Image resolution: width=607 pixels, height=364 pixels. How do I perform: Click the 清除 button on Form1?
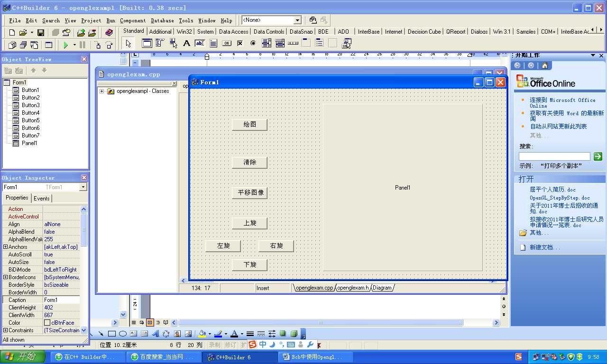click(x=250, y=163)
